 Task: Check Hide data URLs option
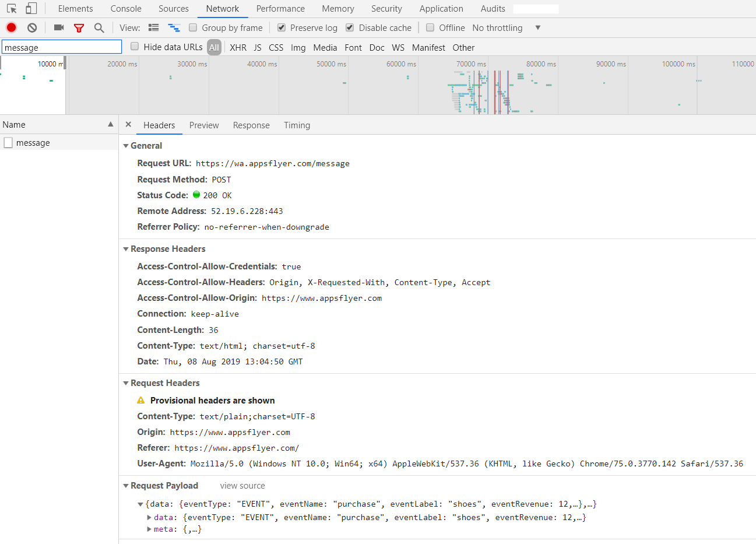[x=135, y=47]
